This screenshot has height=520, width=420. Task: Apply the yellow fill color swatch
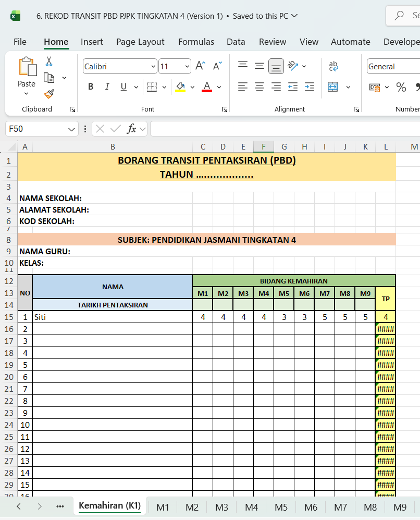[180, 87]
